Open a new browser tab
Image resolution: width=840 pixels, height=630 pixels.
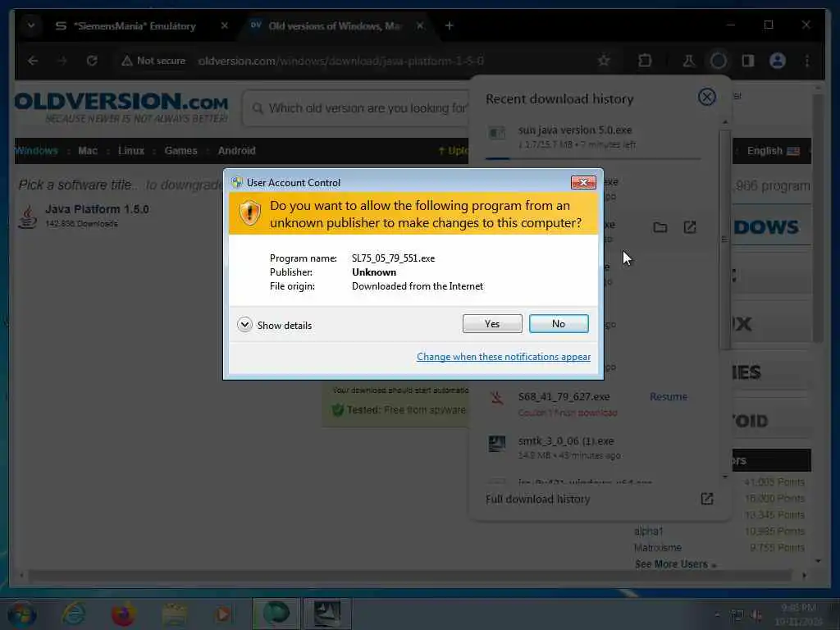[x=449, y=25]
